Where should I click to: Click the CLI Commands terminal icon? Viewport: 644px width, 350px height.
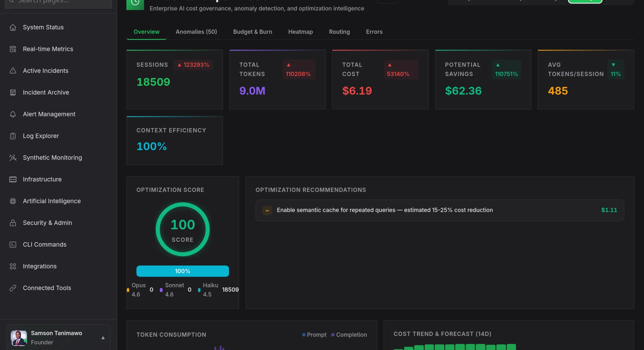13,245
